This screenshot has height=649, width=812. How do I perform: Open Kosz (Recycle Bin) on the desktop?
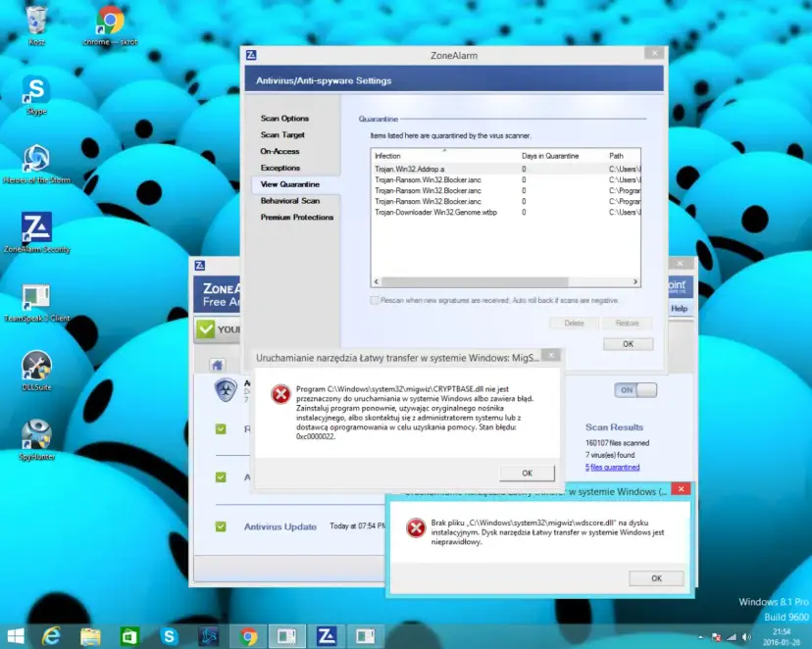point(35,20)
